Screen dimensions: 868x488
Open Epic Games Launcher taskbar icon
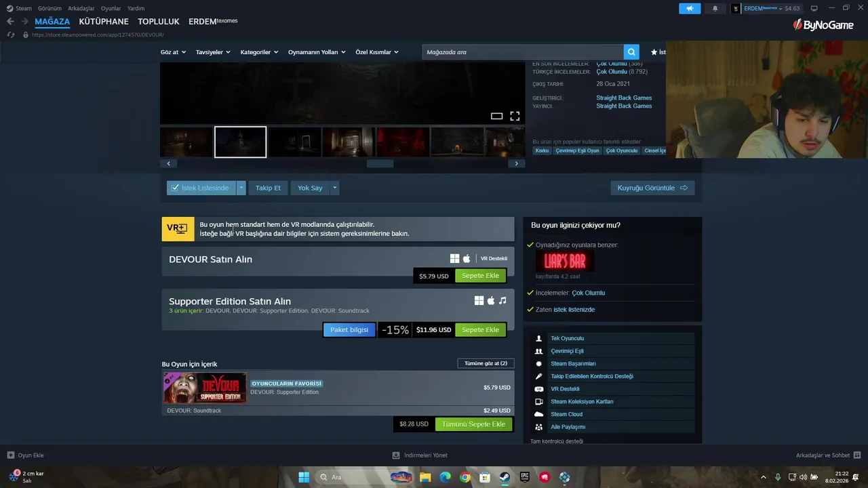(x=525, y=477)
